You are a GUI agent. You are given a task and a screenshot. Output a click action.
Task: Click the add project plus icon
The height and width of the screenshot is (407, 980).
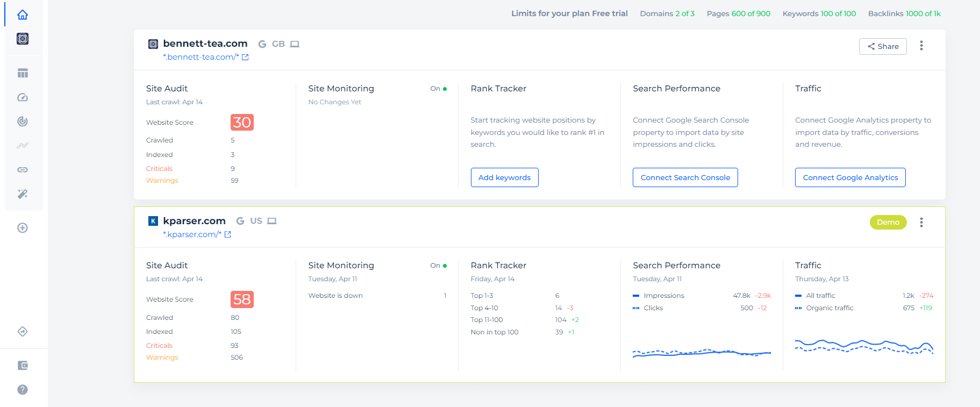(x=23, y=228)
